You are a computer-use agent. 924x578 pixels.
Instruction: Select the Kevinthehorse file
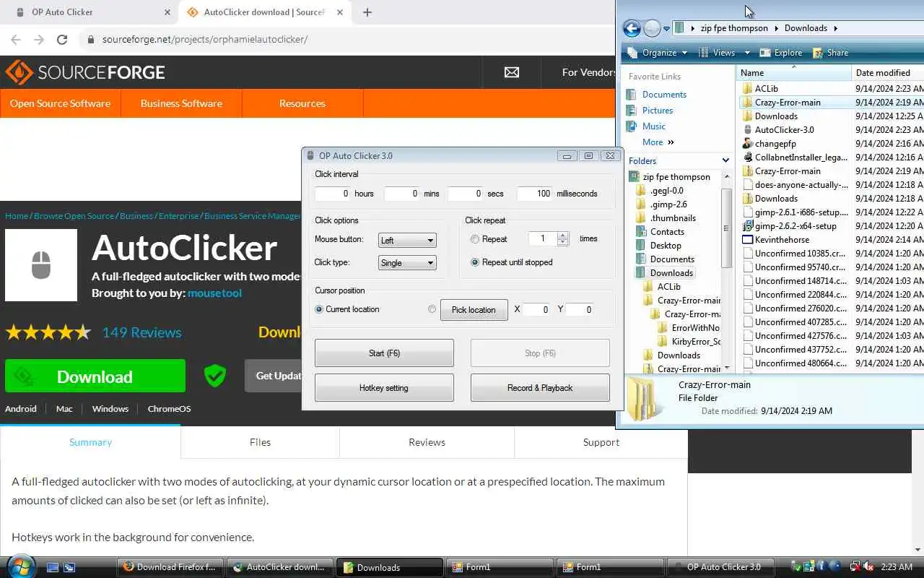click(782, 240)
